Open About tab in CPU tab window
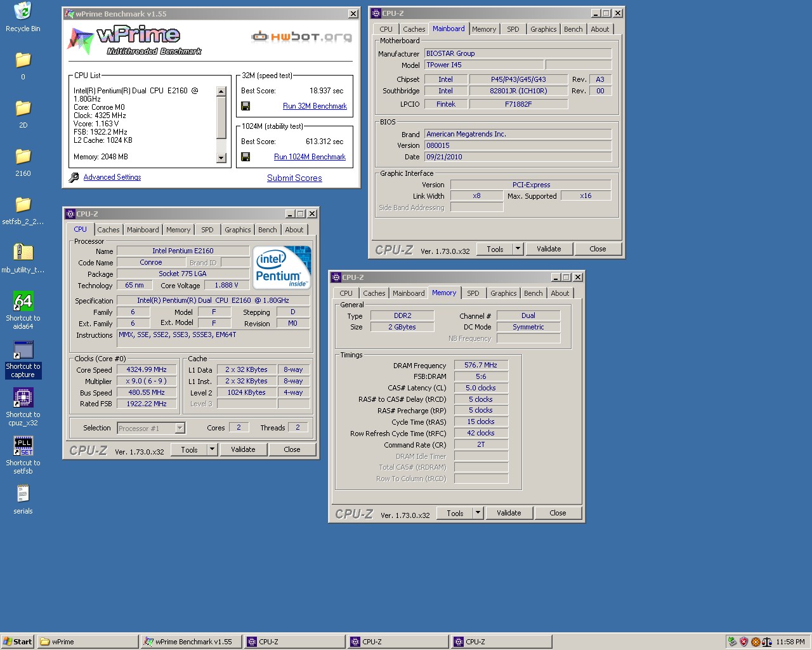 point(294,230)
